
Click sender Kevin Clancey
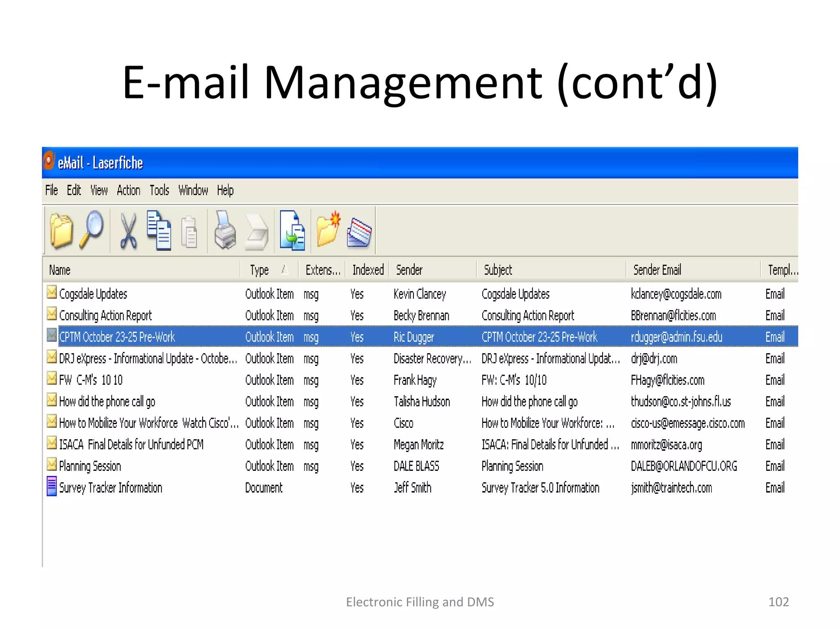point(420,294)
